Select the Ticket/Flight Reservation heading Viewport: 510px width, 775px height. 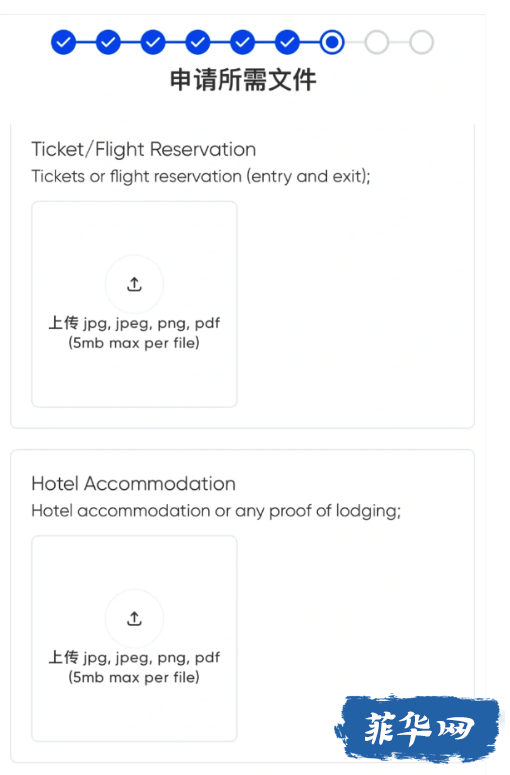tap(144, 149)
